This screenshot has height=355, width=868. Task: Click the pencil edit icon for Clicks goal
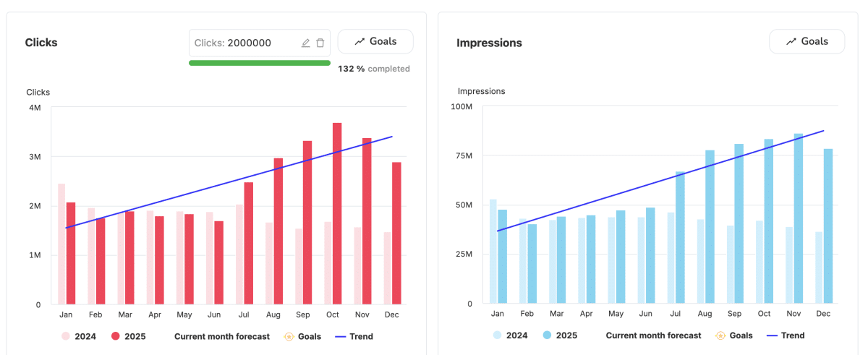[305, 43]
